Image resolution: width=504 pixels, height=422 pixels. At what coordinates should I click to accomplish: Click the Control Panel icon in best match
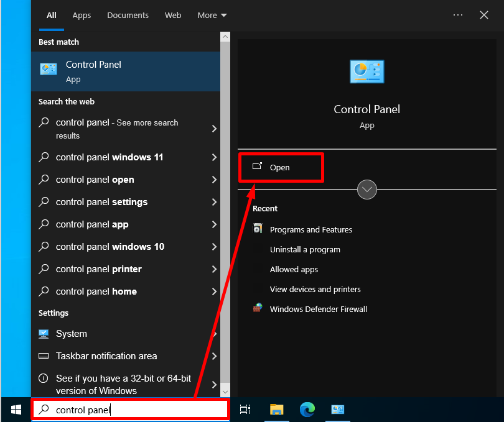48,69
